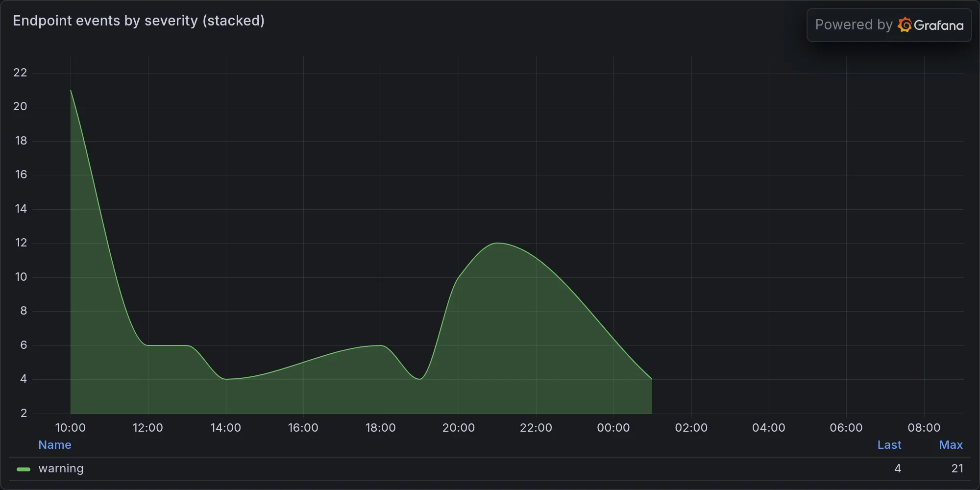Image resolution: width=980 pixels, height=490 pixels.
Task: Click the y-axis value 10
Action: click(21, 277)
